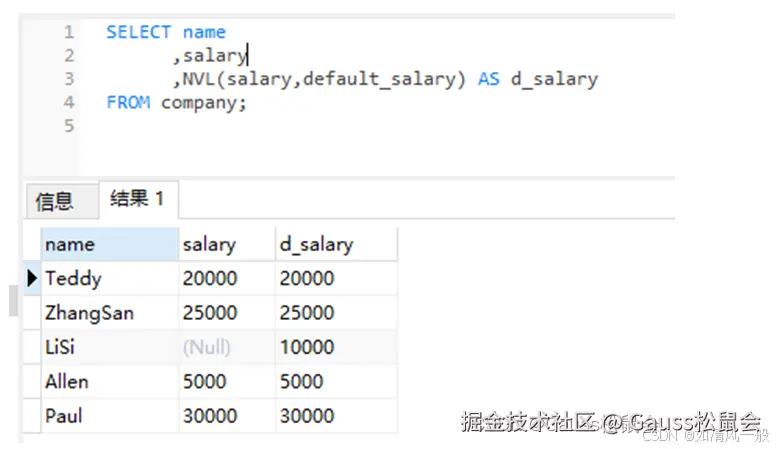Select the 结果 1 tab
Screen dimensions: 776x449
coord(139,200)
